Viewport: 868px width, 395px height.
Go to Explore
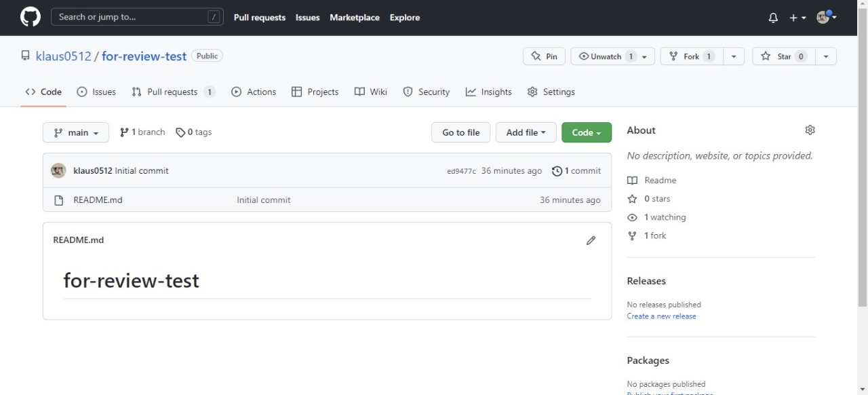(x=405, y=18)
